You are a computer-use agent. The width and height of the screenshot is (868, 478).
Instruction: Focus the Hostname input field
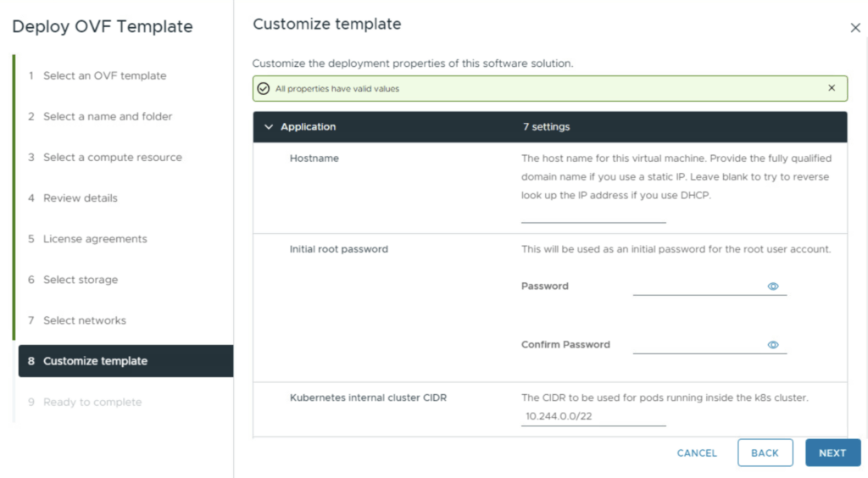coord(593,214)
